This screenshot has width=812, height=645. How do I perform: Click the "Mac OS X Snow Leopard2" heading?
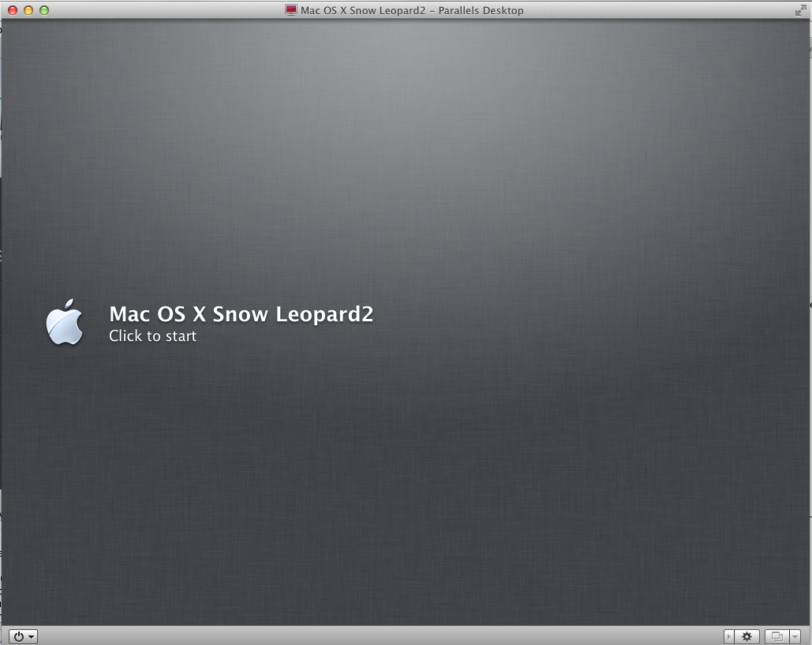coord(241,314)
